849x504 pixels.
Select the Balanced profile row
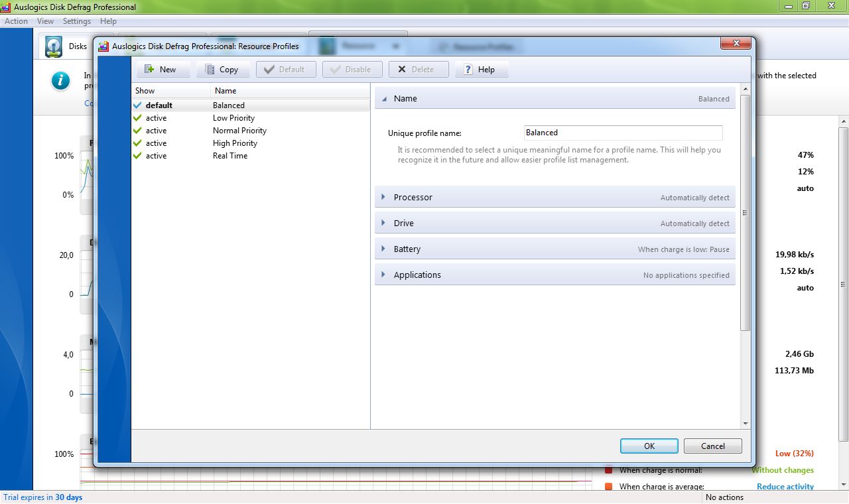251,105
